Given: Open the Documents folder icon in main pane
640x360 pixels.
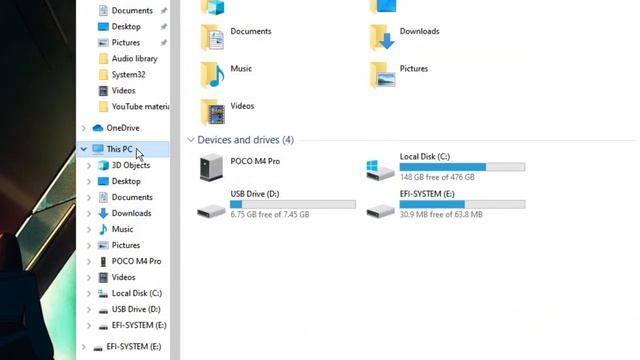Looking at the screenshot, I should click(x=212, y=38).
